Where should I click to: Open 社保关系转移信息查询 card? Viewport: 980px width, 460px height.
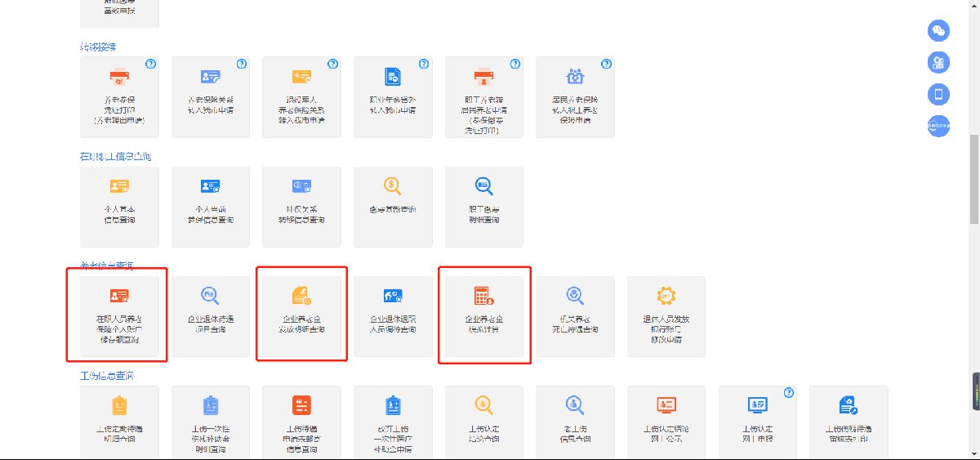tap(301, 207)
